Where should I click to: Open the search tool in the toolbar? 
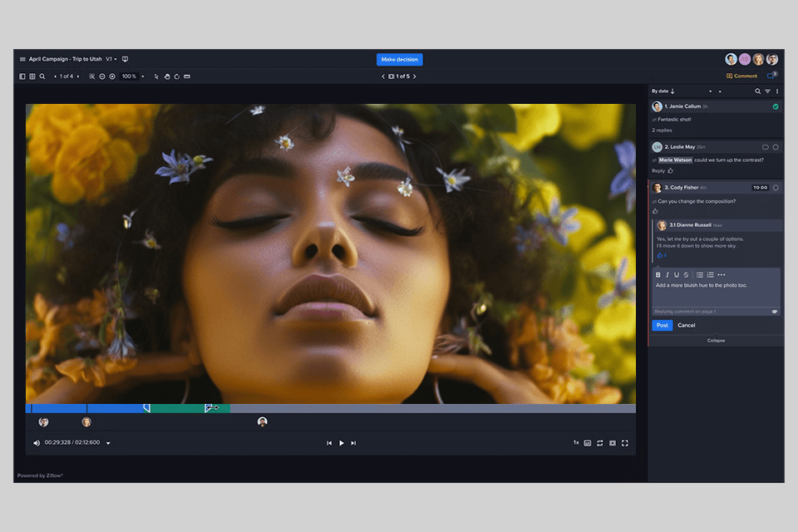pos(42,76)
